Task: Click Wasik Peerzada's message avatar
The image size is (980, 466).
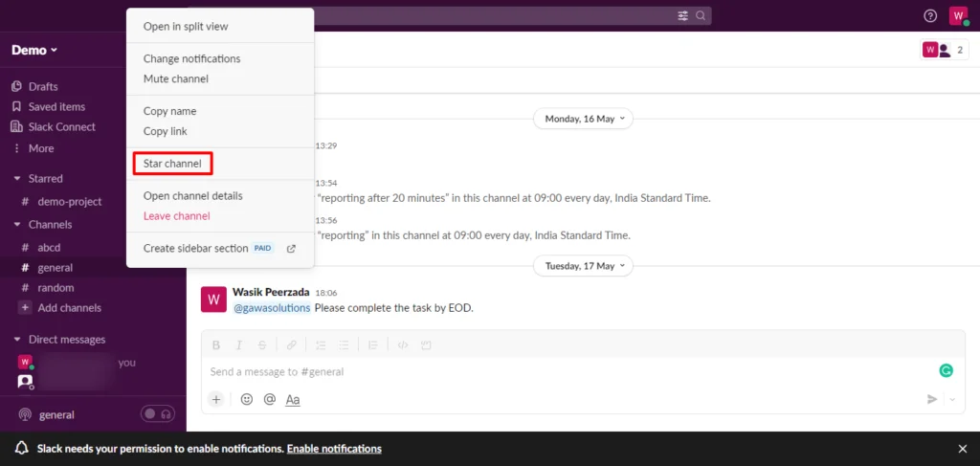Action: click(x=213, y=300)
